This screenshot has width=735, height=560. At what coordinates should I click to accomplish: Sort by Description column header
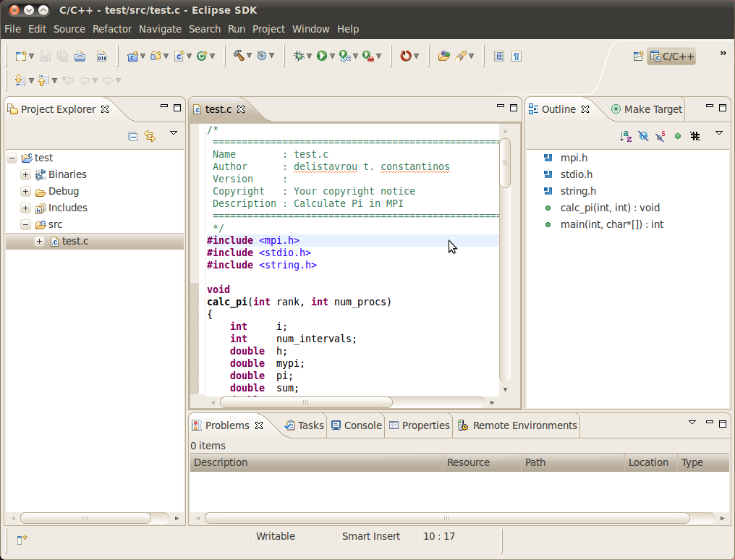316,462
